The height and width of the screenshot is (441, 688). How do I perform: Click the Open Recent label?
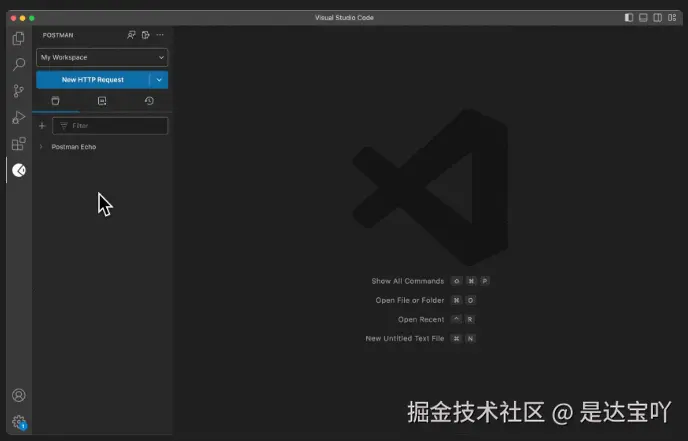point(421,319)
